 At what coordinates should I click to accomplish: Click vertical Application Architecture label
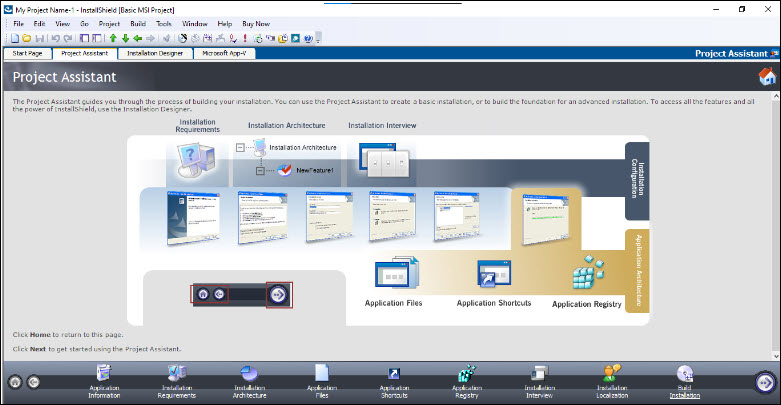click(638, 270)
